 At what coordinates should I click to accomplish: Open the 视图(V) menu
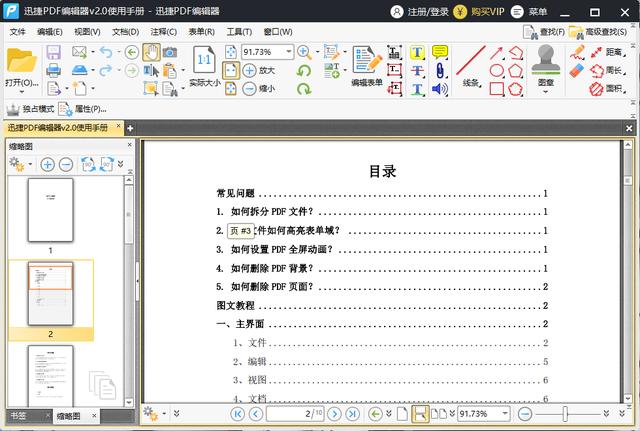87,32
